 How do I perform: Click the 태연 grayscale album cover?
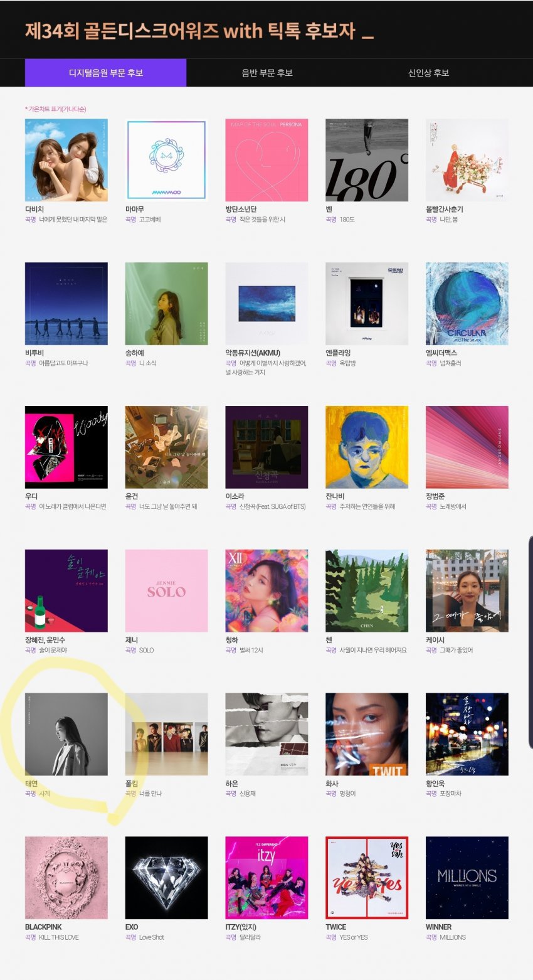pos(66,734)
